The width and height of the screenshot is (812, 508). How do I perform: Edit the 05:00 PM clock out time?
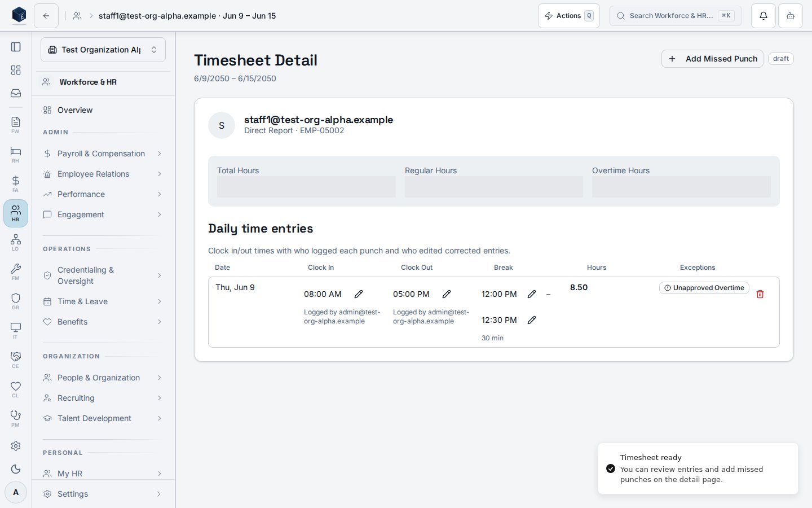tap(447, 294)
